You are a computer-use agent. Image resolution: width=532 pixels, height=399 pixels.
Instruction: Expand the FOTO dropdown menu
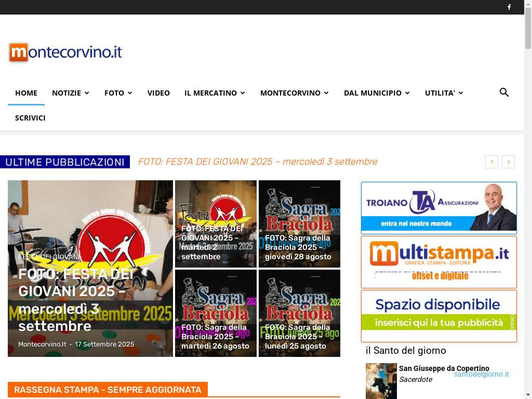[118, 93]
